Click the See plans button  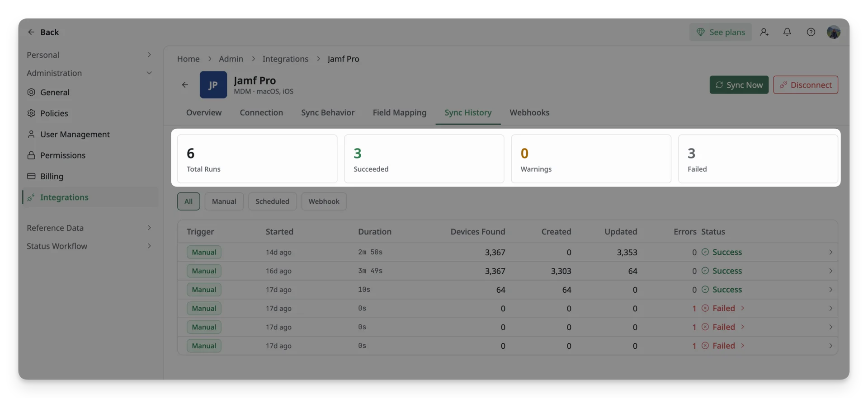click(720, 32)
